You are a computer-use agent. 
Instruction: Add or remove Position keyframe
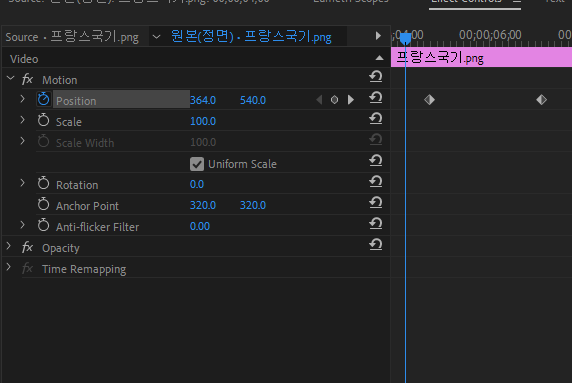pos(335,100)
